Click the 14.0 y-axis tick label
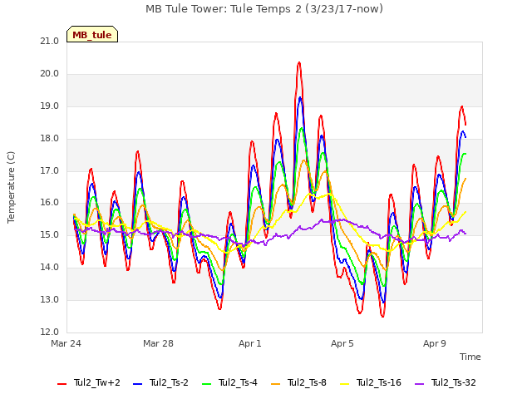532x399 pixels. tap(50, 268)
